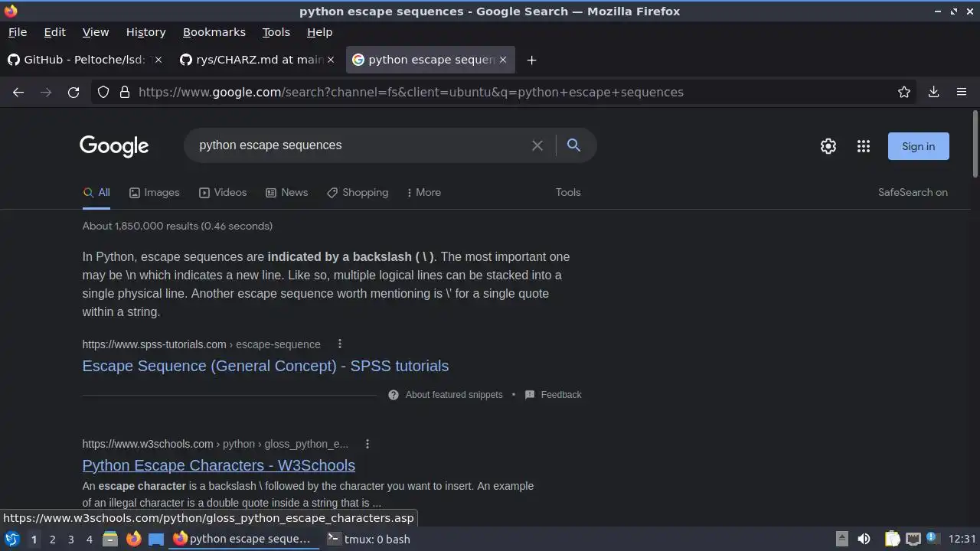
Task: Open the taskbar application launcher menu
Action: [x=11, y=539]
